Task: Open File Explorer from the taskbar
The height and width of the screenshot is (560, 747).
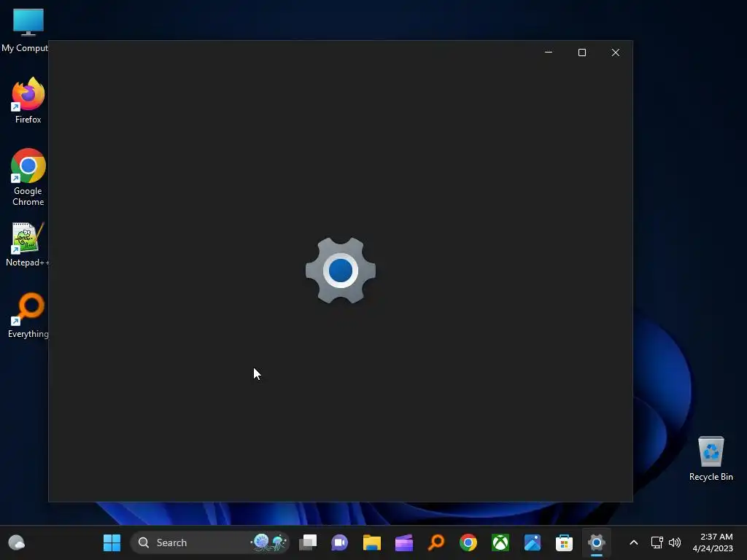Action: tap(371, 542)
